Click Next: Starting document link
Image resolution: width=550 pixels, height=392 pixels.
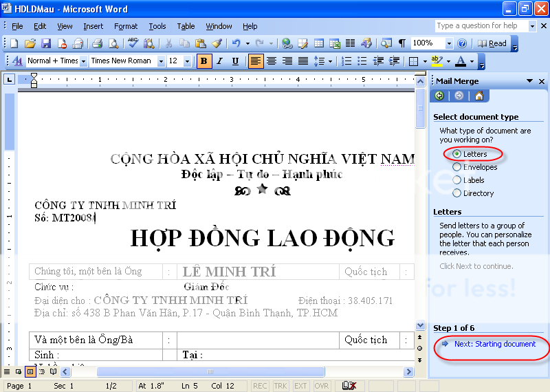pos(494,344)
